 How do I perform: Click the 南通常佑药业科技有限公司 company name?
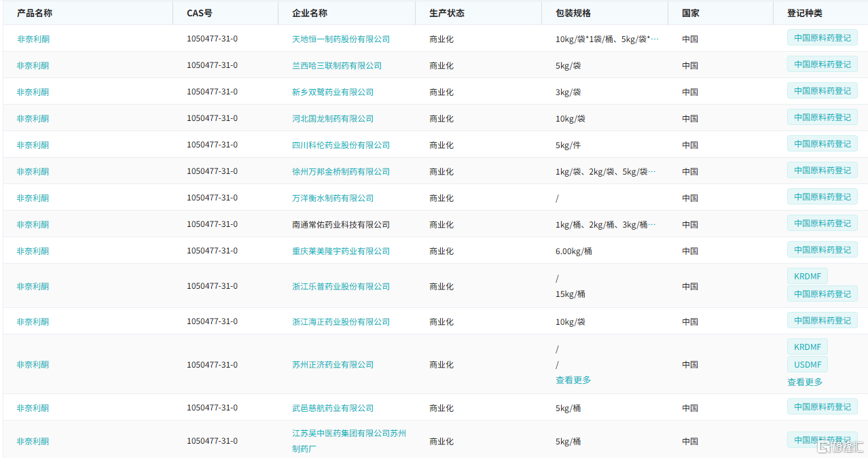(341, 224)
